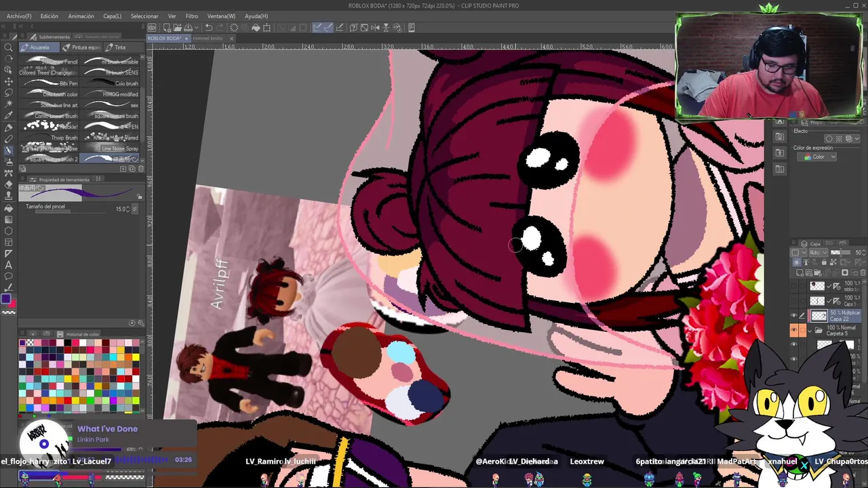Choose the Thwip Brush preset
The height and width of the screenshot is (488, 868).
(49, 138)
